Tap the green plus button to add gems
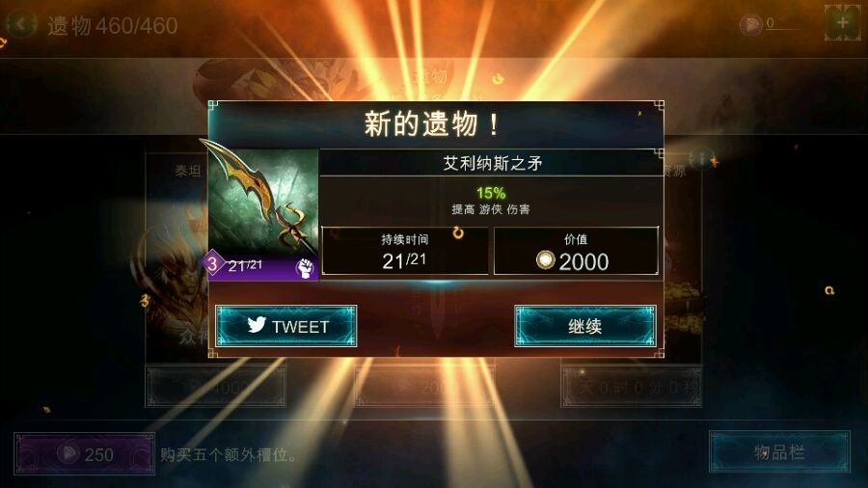The image size is (868, 488). point(843,23)
